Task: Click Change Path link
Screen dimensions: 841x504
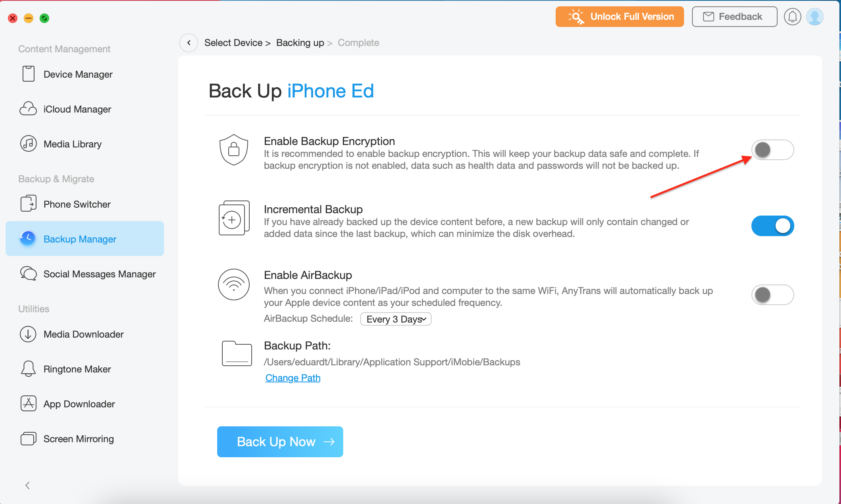Action: click(292, 378)
